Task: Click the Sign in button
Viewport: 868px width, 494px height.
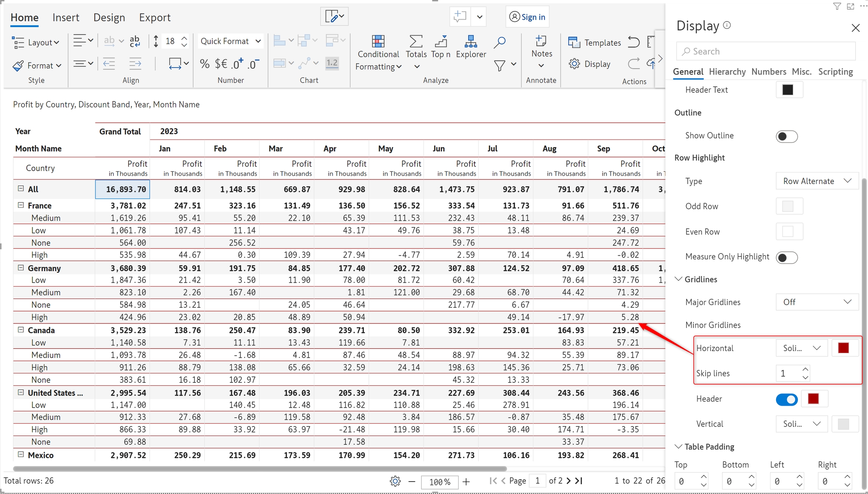Action: (527, 17)
